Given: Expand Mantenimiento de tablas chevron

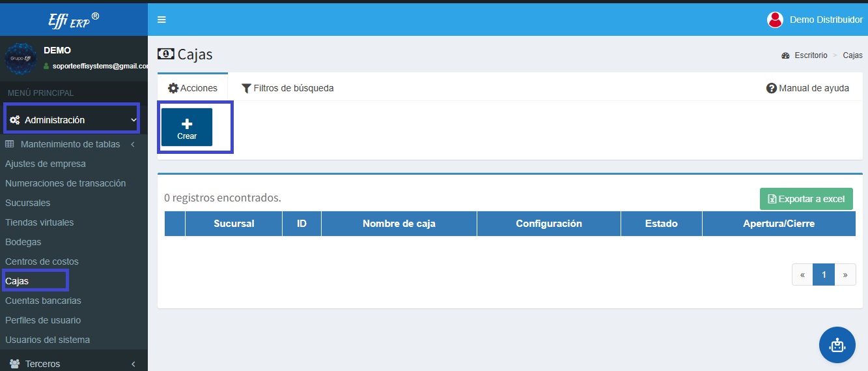Looking at the screenshot, I should 133,144.
